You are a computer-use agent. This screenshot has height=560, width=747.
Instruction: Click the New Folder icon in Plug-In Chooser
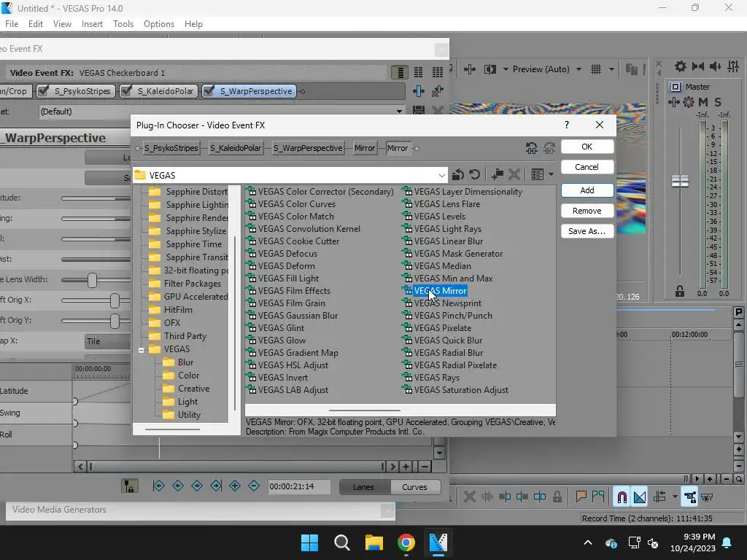tap(498, 175)
